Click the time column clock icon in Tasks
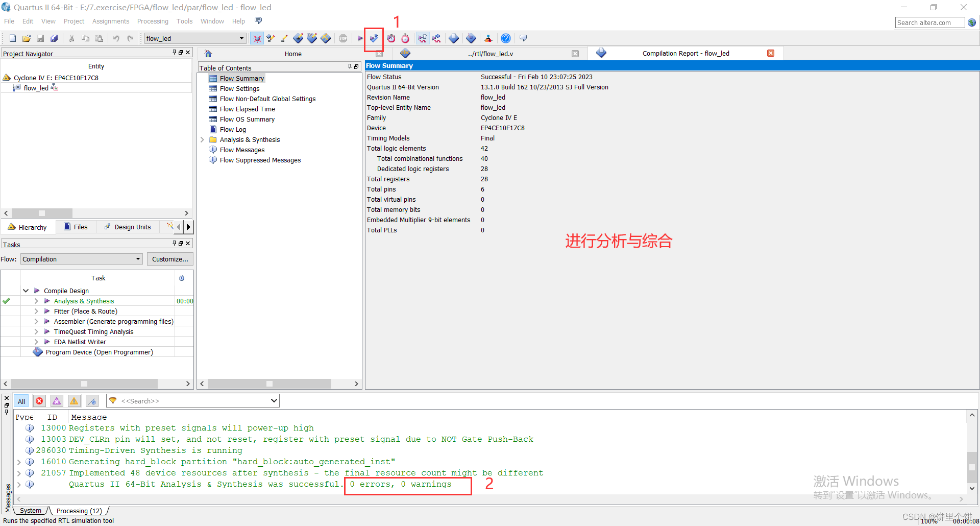Viewport: 980px width, 526px height. tap(182, 278)
